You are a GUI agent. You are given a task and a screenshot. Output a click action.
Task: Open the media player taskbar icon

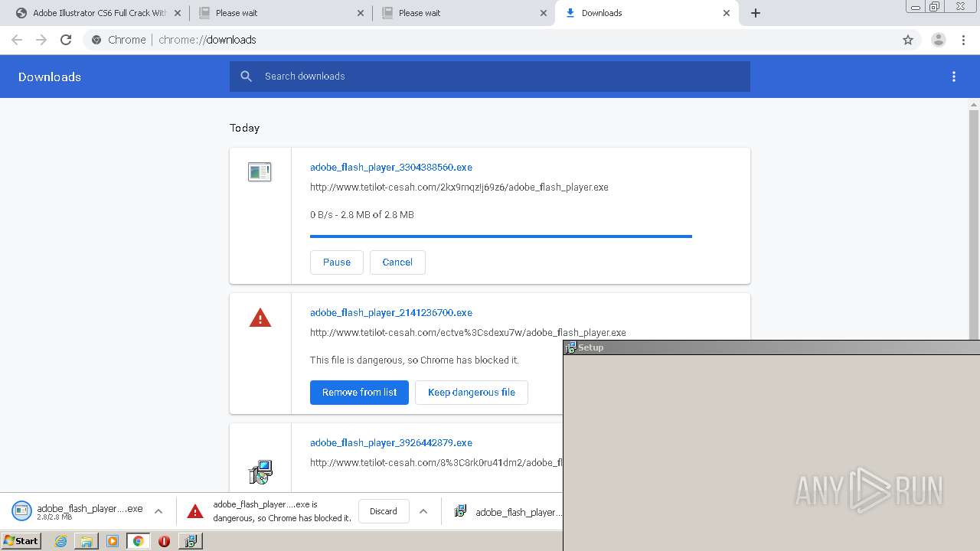tap(113, 541)
